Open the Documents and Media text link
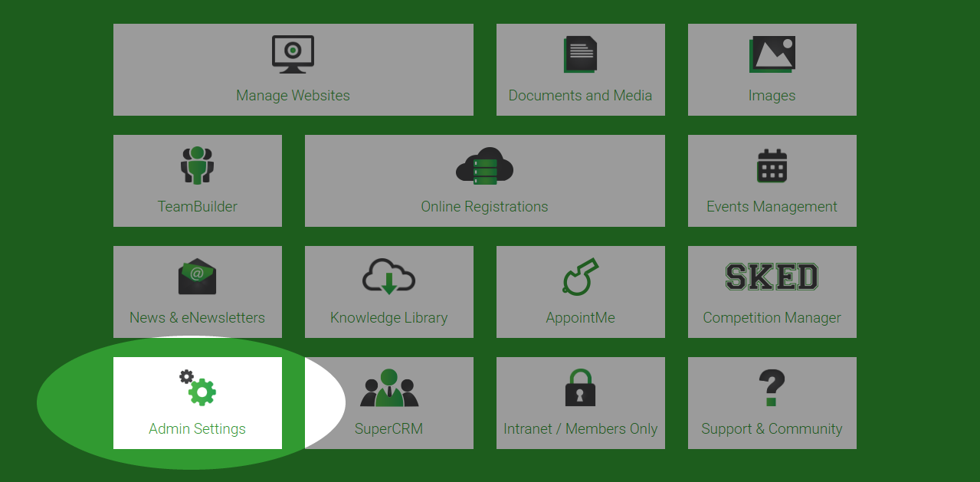This screenshot has width=980, height=482. [x=580, y=96]
